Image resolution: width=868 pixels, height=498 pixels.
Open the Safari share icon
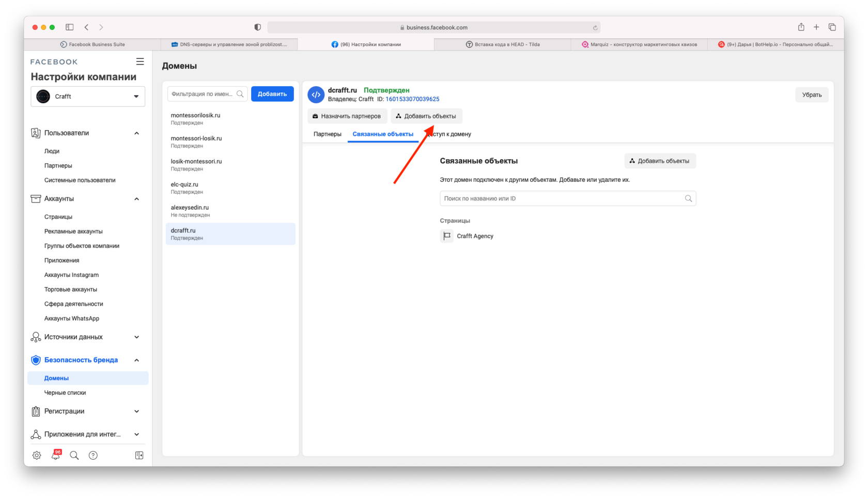(x=801, y=27)
